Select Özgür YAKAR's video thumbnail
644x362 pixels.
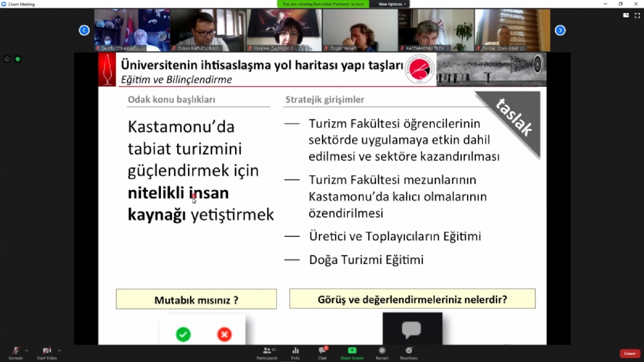point(359,30)
